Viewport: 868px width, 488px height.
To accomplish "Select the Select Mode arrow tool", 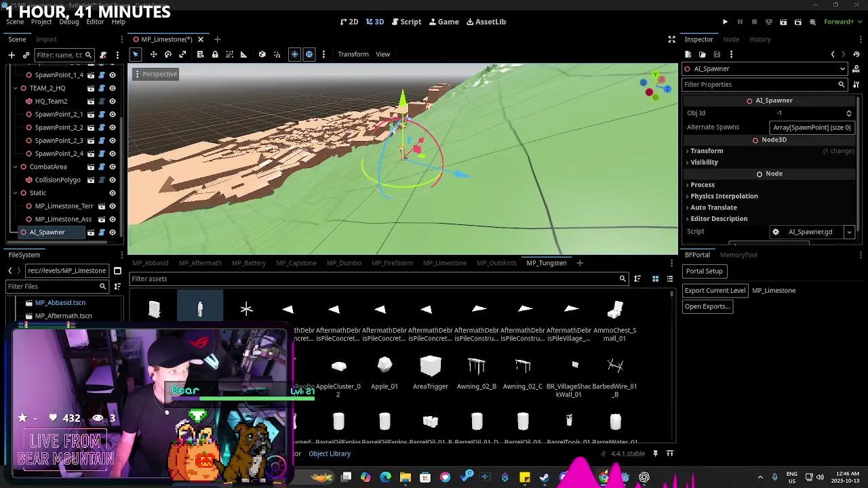I will (x=136, y=54).
